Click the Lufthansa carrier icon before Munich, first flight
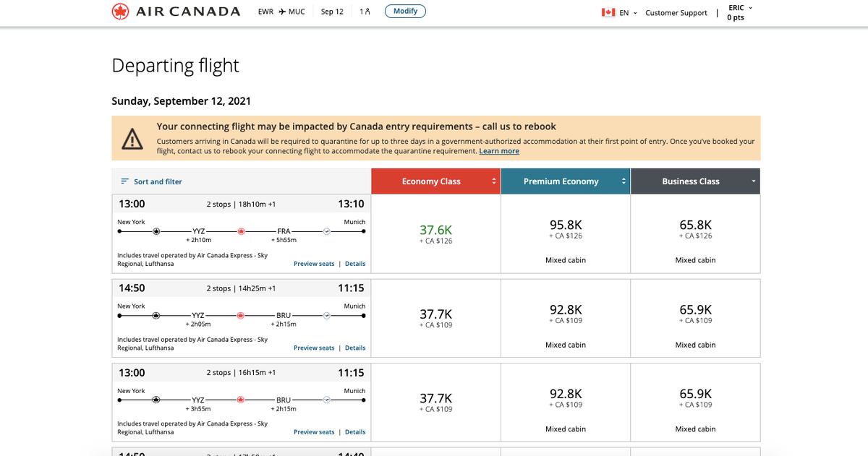868x456 pixels. pos(326,231)
